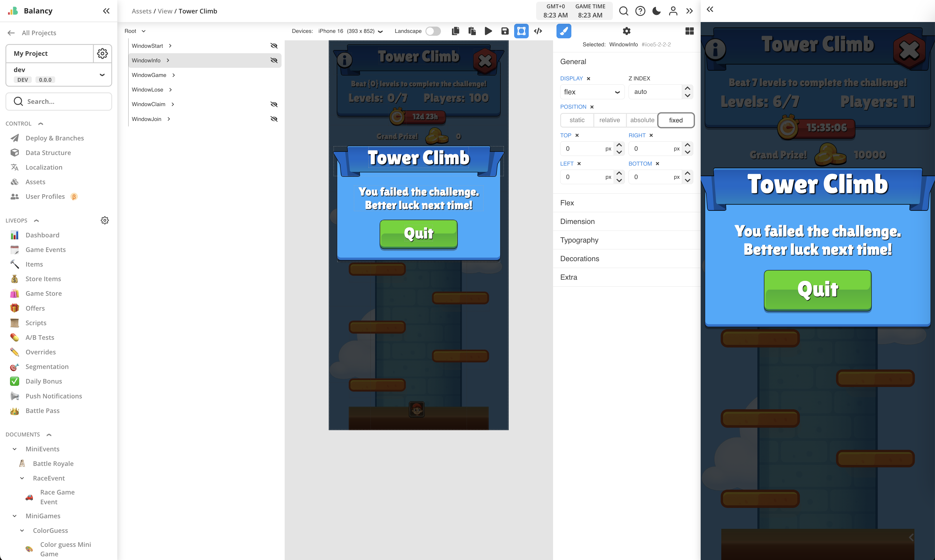Toggle visibility of WindowClaim layer
Image resolution: width=935 pixels, height=560 pixels.
pyautogui.click(x=274, y=104)
